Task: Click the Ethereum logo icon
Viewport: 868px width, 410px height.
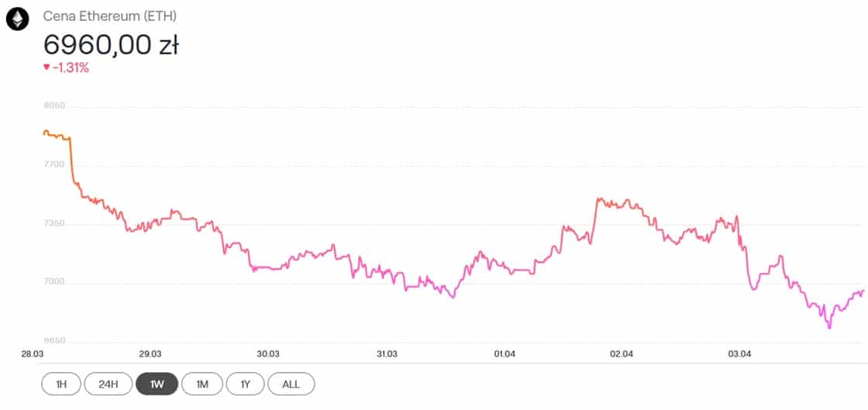Action: click(17, 20)
